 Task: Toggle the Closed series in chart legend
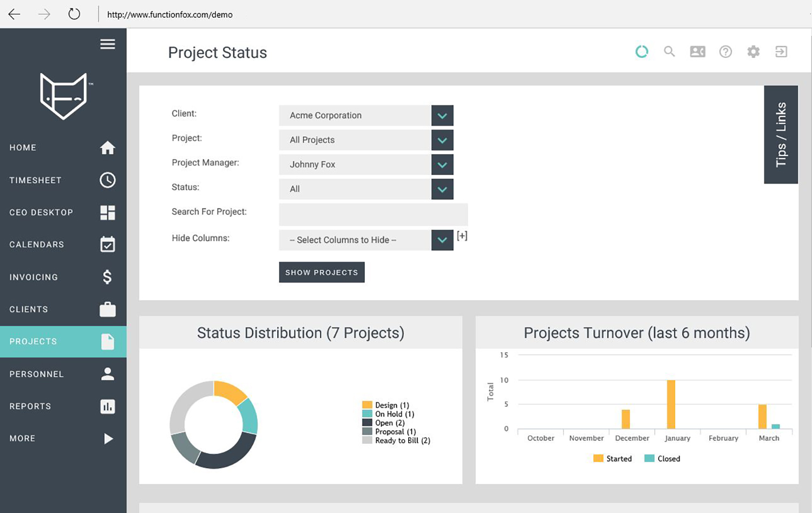[663, 458]
